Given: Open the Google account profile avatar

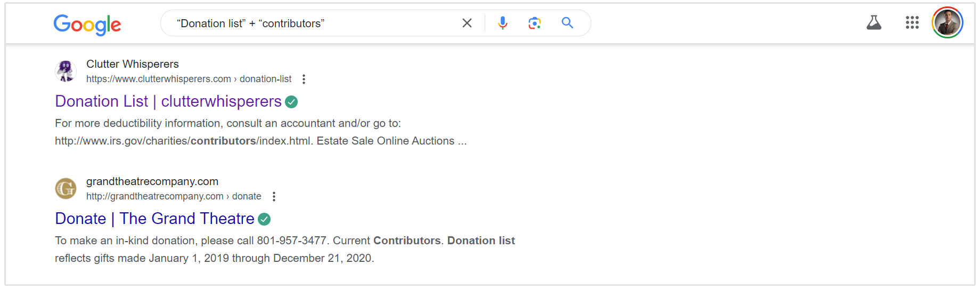Looking at the screenshot, I should [x=948, y=22].
